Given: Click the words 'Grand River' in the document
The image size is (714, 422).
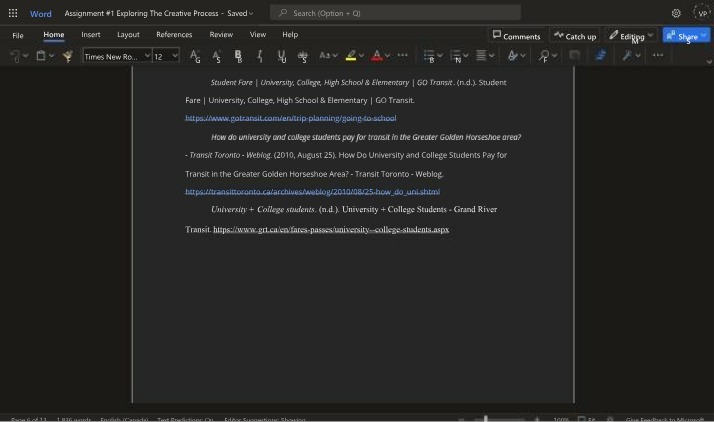Looking at the screenshot, I should pos(475,209).
